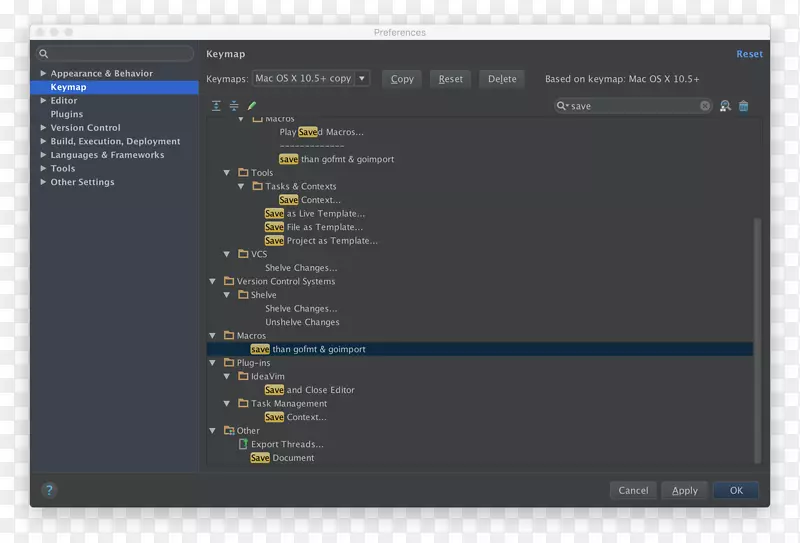Click the Delete keymap button

click(x=502, y=79)
